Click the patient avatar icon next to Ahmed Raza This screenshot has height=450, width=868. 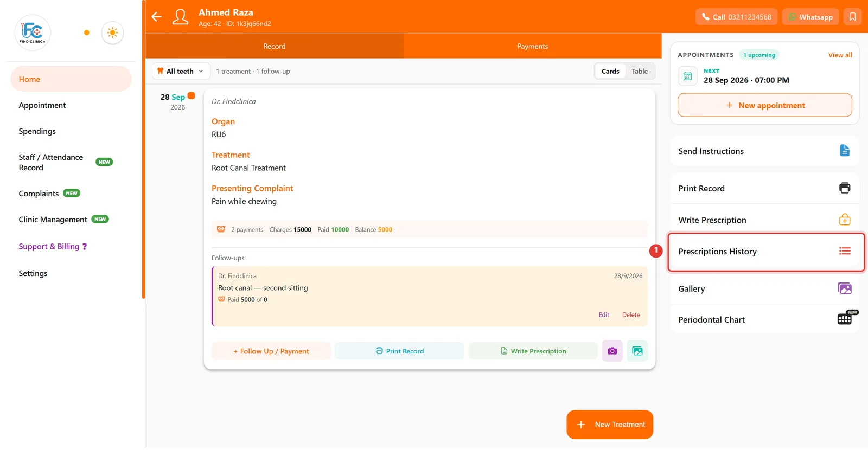click(180, 17)
